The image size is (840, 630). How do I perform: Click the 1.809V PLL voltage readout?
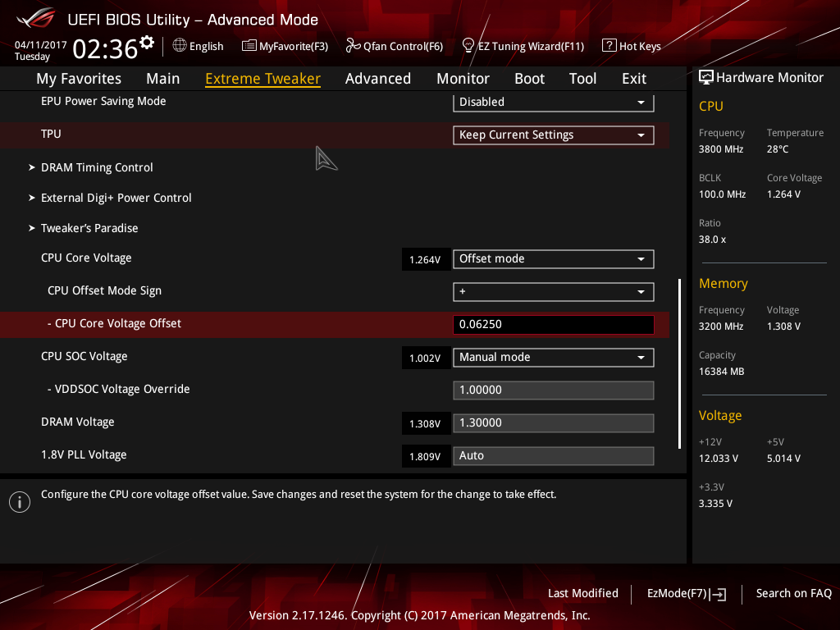(x=426, y=456)
